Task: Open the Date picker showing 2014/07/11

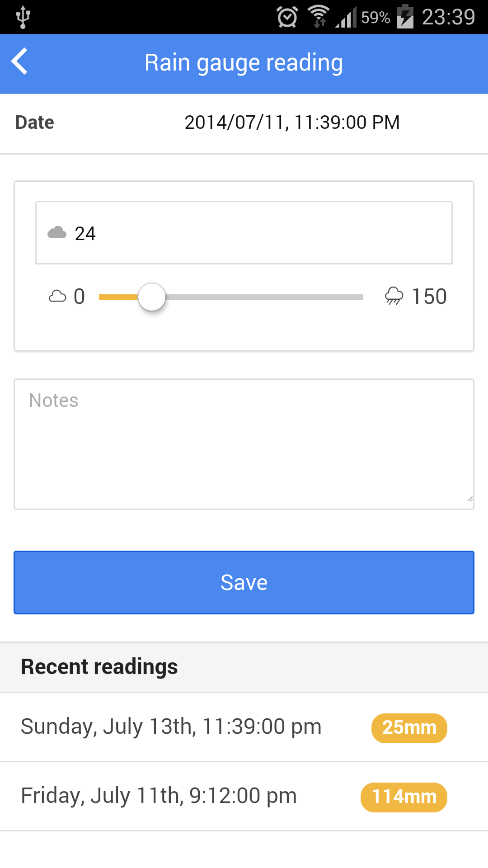Action: tap(292, 122)
